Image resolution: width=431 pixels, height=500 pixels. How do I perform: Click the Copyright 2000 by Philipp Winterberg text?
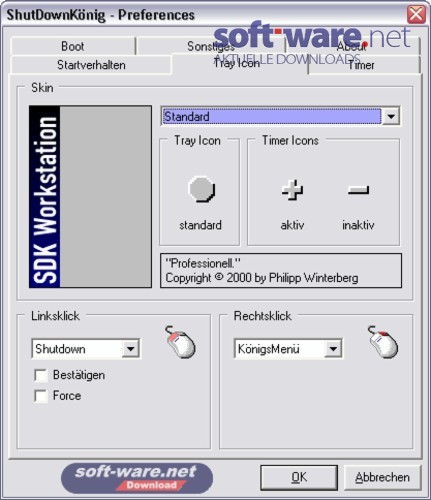click(262, 278)
